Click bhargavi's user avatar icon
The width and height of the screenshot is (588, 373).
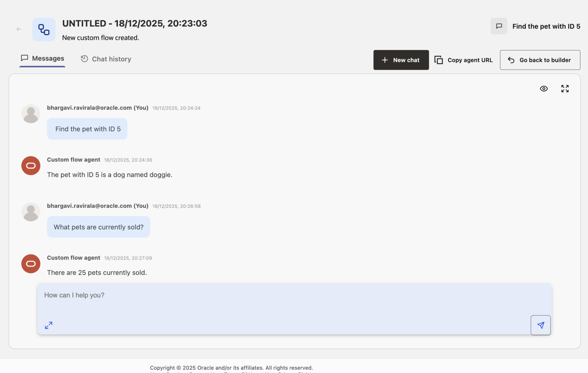(31, 113)
